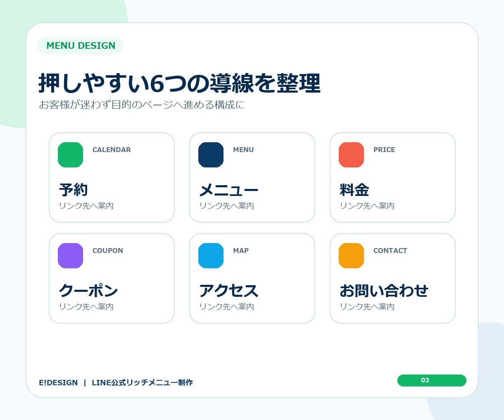Click footer text LINE公式リッチメニュー制作
The width and height of the screenshot is (504, 420).
tap(142, 382)
